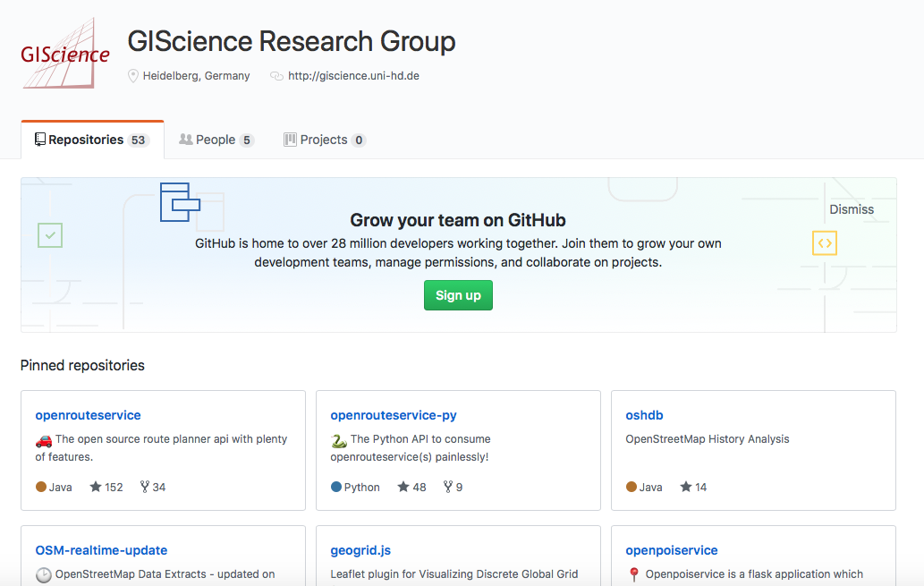Screen dimensions: 924x586
Task: Click the GIScience logo avatar
Action: [65, 54]
